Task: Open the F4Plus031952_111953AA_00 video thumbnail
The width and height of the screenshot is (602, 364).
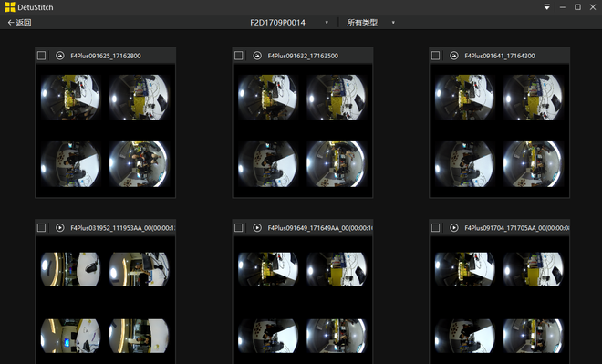Action: tap(105, 300)
